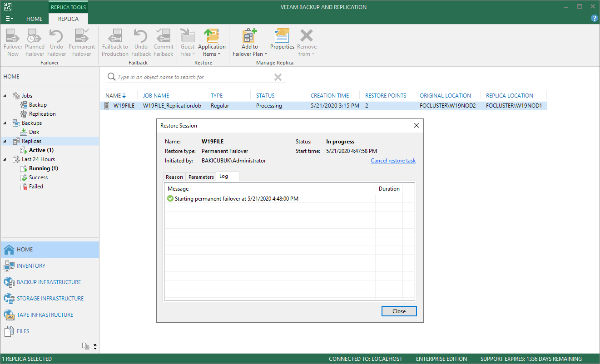Open STORAGE INFRASTRUCTURE navigation view
600x364 pixels.
point(50,299)
